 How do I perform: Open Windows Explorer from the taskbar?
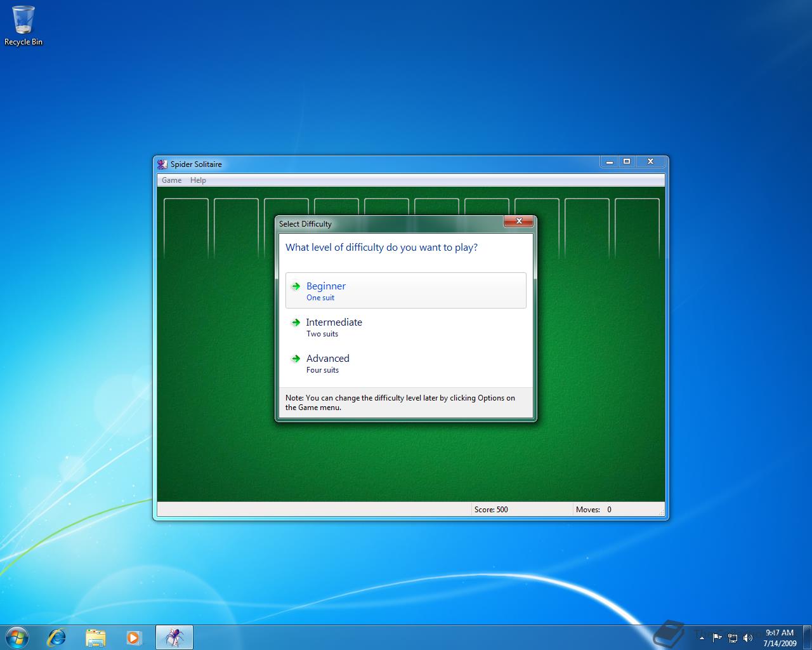[x=95, y=637]
